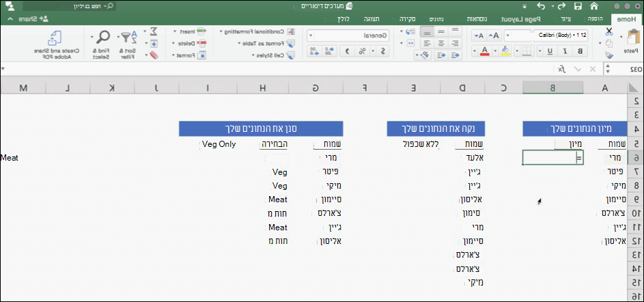This screenshot has width=644, height=302.
Task: Toggle middle vertical alignment
Action: click(x=441, y=32)
